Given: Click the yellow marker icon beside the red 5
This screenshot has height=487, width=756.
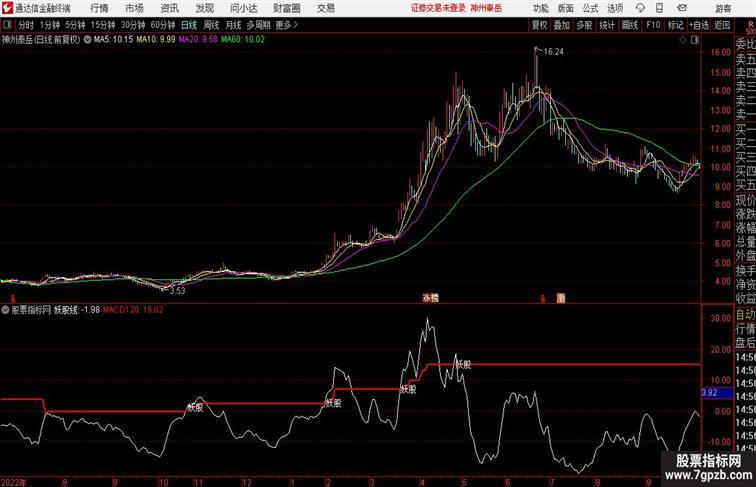Looking at the screenshot, I should pyautogui.click(x=561, y=298).
